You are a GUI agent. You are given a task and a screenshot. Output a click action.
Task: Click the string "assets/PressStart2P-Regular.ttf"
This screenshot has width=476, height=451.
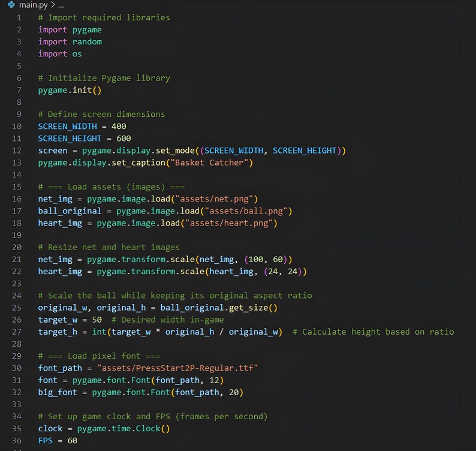click(177, 368)
